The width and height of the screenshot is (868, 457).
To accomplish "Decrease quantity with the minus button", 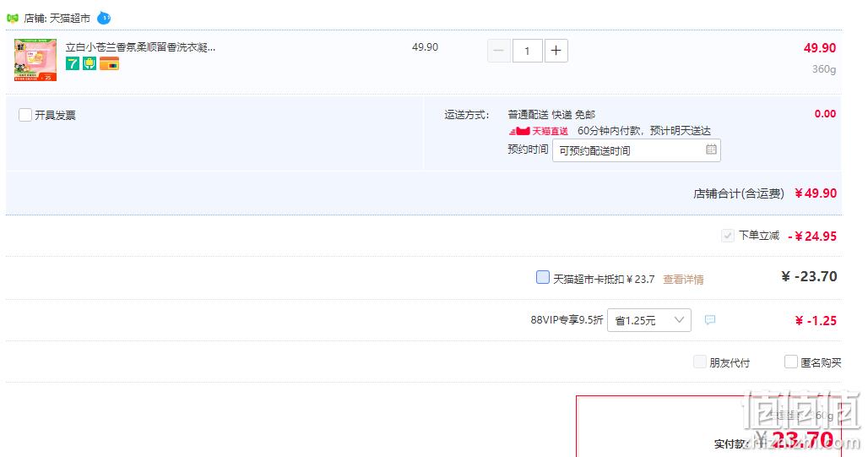I will [x=499, y=51].
